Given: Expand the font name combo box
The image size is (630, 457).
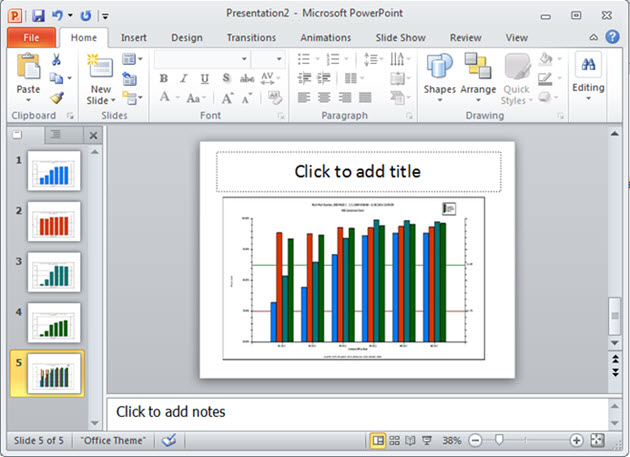Looking at the screenshot, I should click(244, 59).
